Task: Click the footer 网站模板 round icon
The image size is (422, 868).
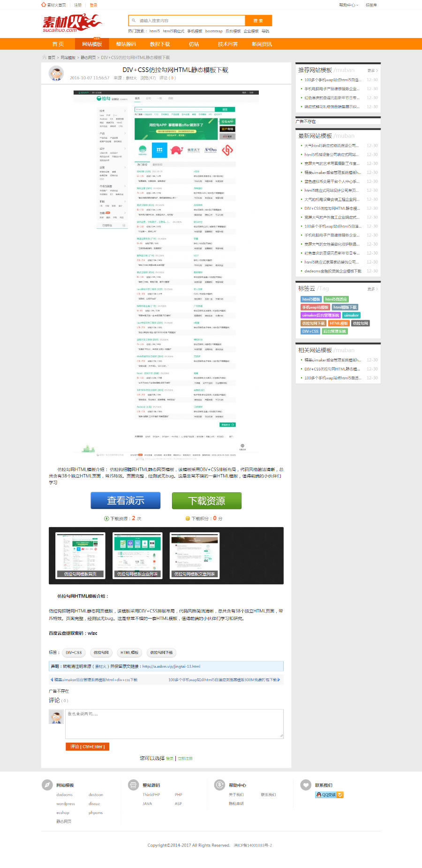Action: (x=47, y=785)
